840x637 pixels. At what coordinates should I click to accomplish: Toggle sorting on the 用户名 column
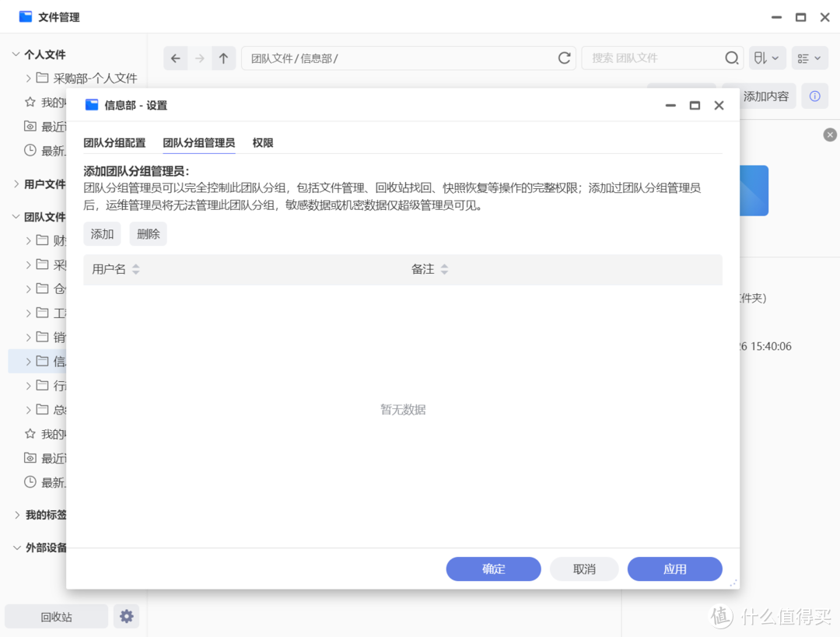[x=136, y=268]
